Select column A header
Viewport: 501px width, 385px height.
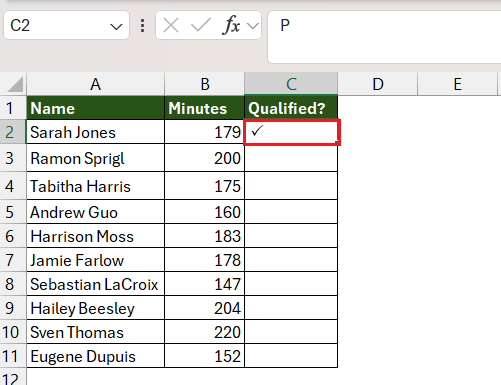95,84
